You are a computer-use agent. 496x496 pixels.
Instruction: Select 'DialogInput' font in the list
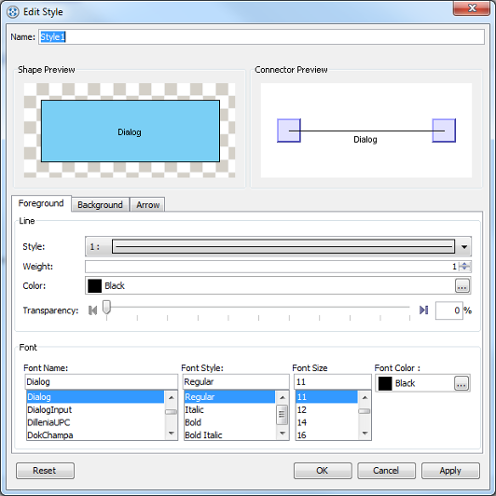(95, 410)
